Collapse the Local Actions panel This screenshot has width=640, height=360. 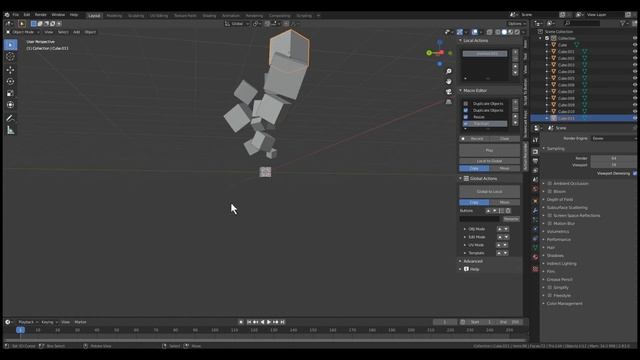point(460,40)
